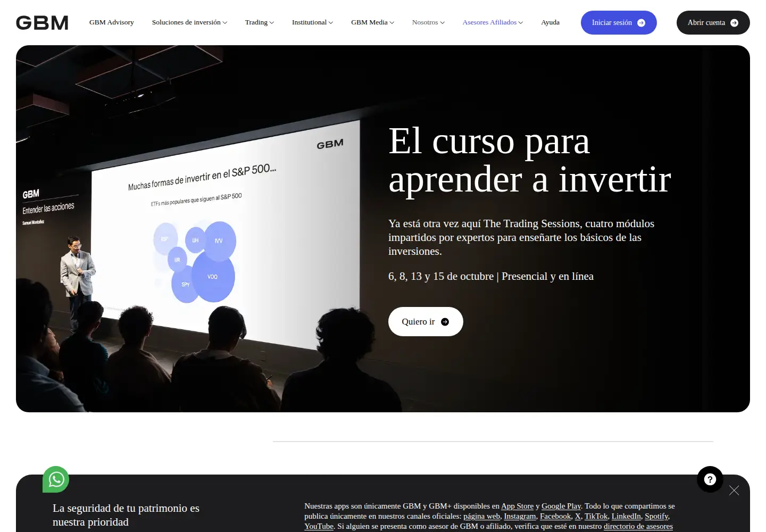
Task: Go to GBM Advisory page
Action: (x=112, y=22)
